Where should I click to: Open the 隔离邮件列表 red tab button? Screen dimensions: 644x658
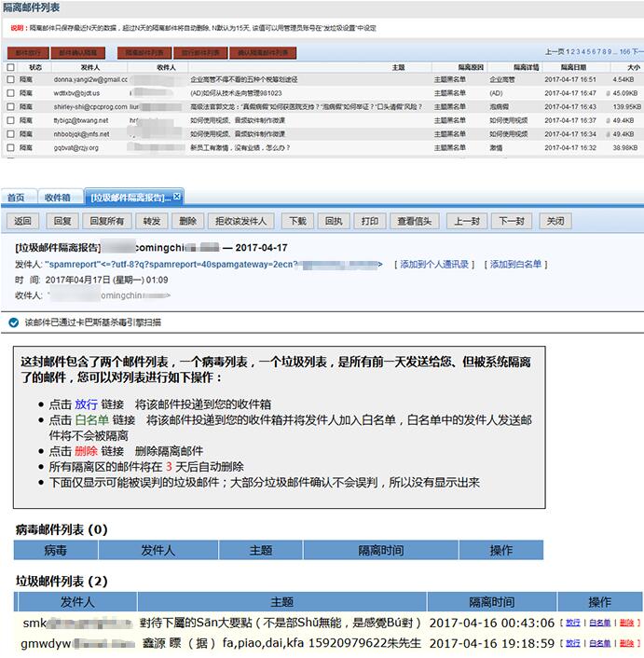click(x=144, y=53)
